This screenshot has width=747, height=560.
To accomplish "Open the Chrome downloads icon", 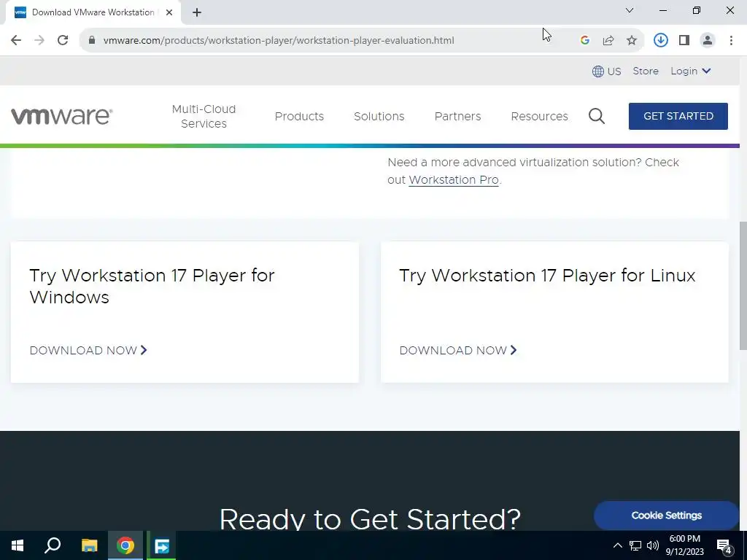I will [661, 41].
